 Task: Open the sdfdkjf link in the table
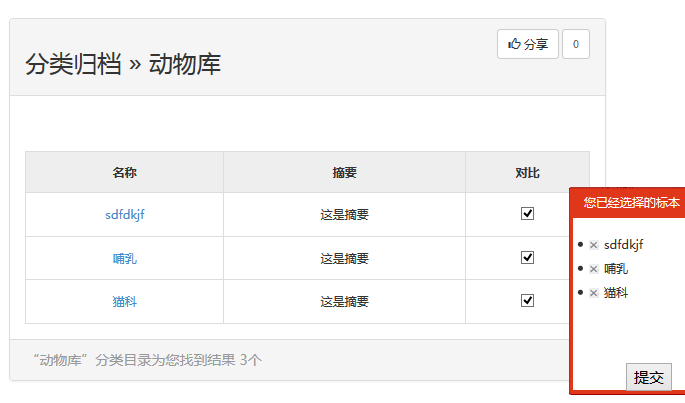coord(125,214)
